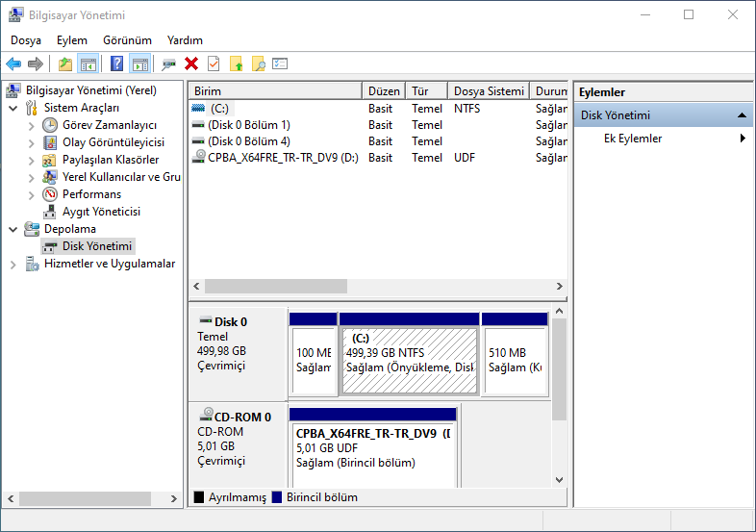Viewport: 756px width, 532px height.
Task: Click the settings list view toolbar icon
Action: 280,63
